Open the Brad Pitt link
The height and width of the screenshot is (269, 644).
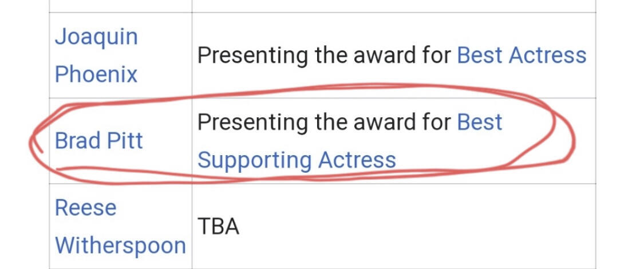point(98,141)
